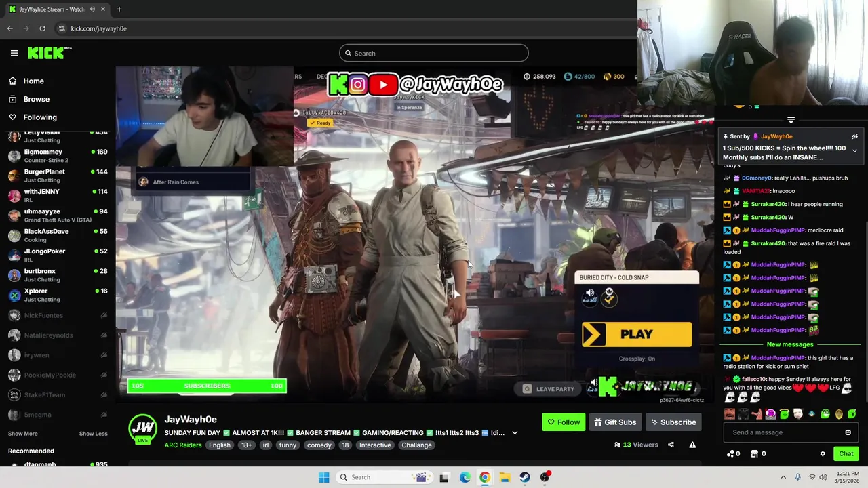
Task: Jump to New messages in chat
Action: 790,344
